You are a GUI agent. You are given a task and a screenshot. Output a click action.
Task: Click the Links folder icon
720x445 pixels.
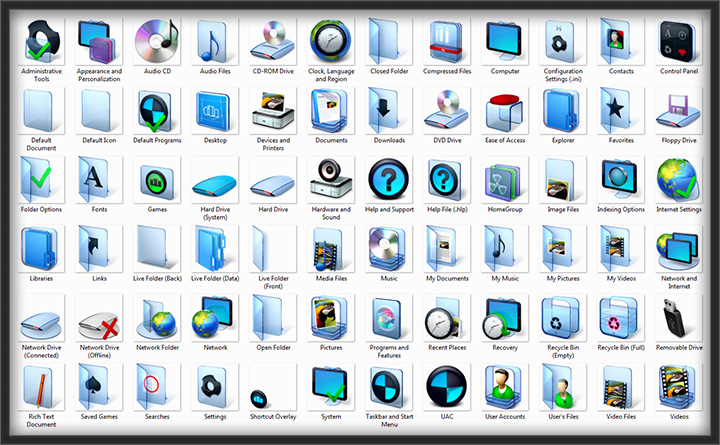click(98, 249)
